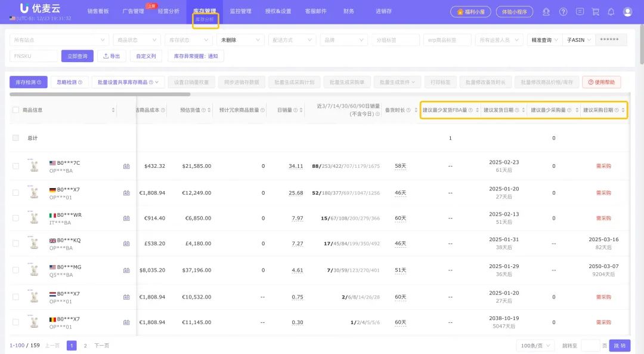
Task: Open the 监控管理 menu
Action: click(240, 11)
